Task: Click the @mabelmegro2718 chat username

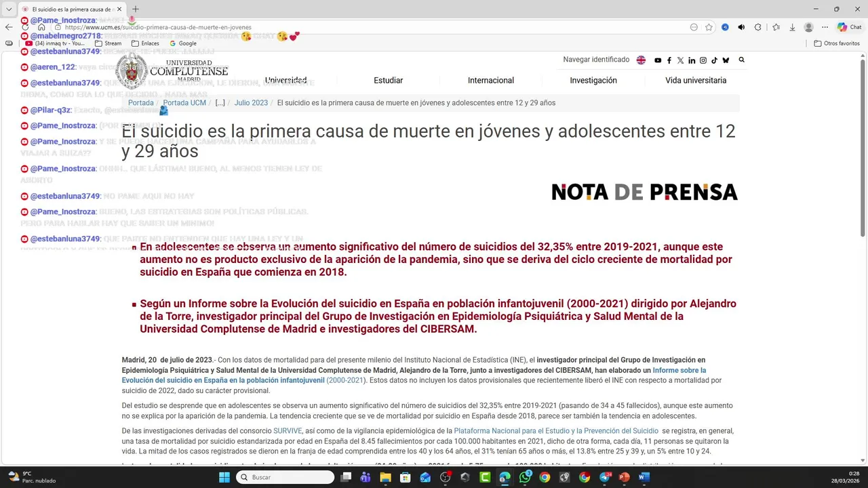Action: pyautogui.click(x=66, y=36)
